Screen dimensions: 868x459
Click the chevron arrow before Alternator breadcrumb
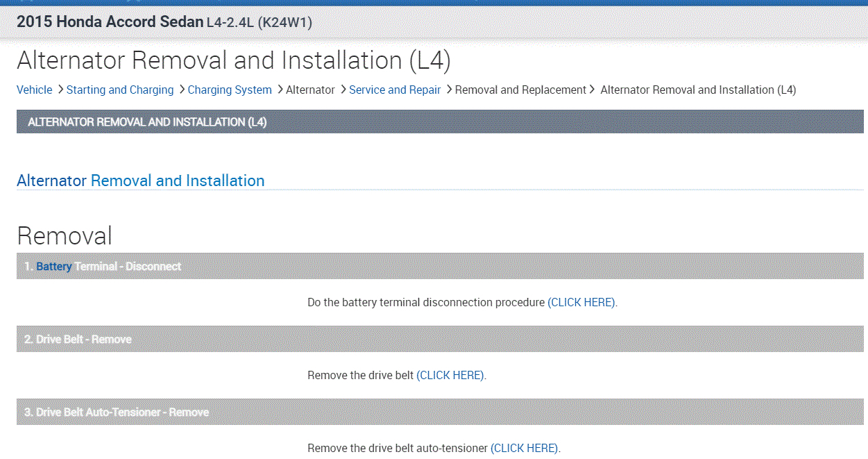click(x=280, y=89)
